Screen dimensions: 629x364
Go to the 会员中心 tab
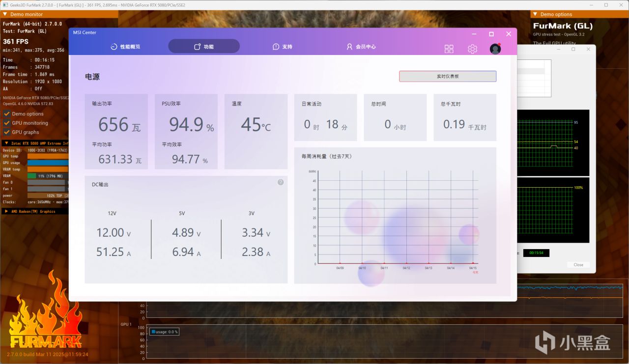[361, 47]
